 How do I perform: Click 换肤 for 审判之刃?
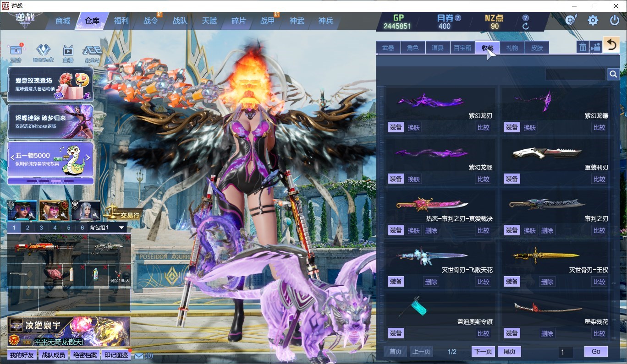coord(530,230)
